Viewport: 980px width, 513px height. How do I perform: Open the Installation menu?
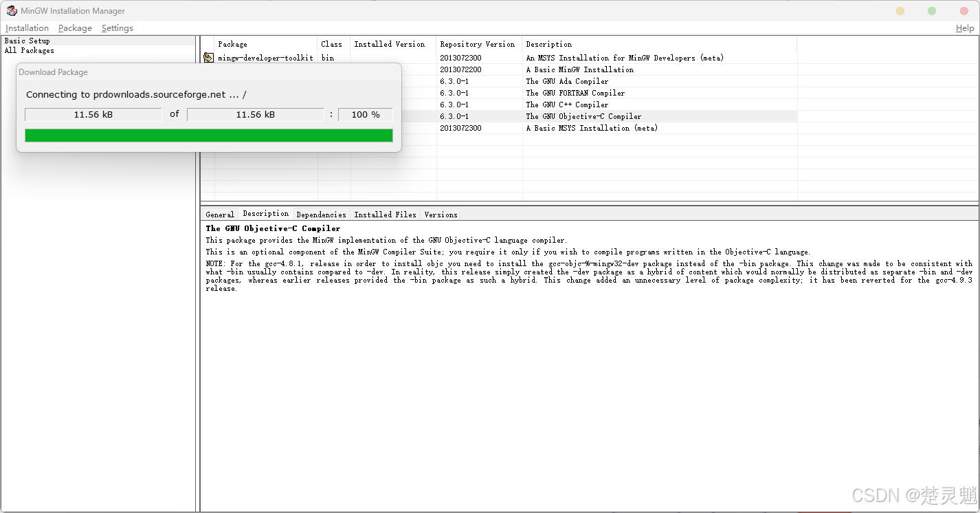point(27,28)
